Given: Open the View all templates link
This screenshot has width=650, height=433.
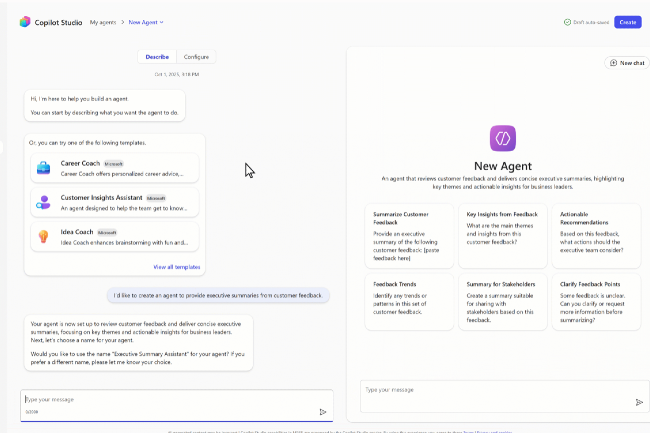Looking at the screenshot, I should point(176,267).
